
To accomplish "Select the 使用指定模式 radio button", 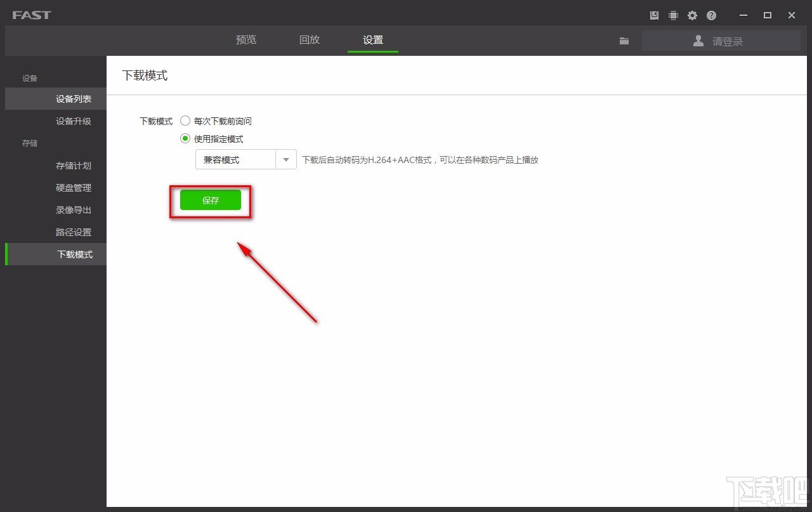I will [185, 138].
